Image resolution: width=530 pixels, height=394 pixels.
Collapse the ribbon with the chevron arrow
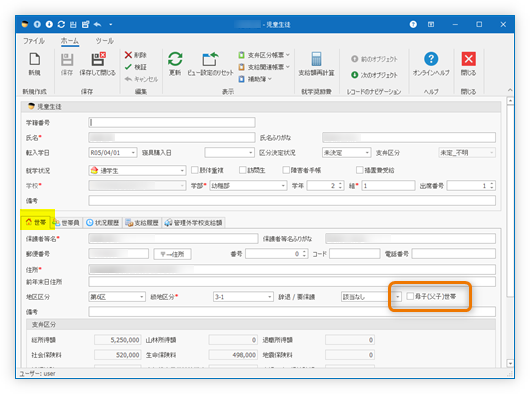point(510,90)
